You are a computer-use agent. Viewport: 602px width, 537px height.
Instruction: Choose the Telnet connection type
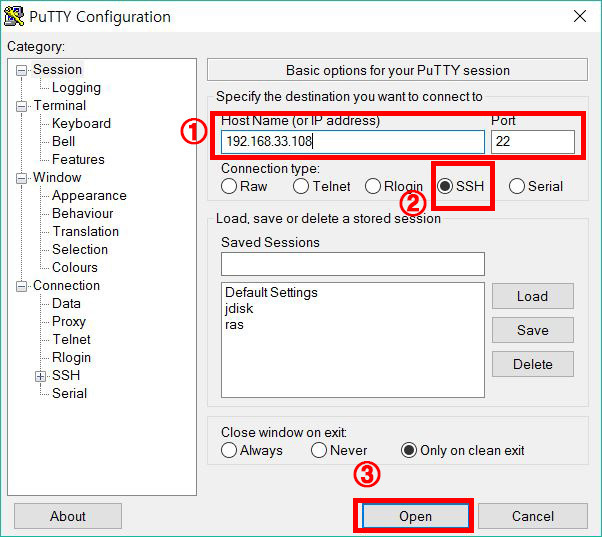301,186
